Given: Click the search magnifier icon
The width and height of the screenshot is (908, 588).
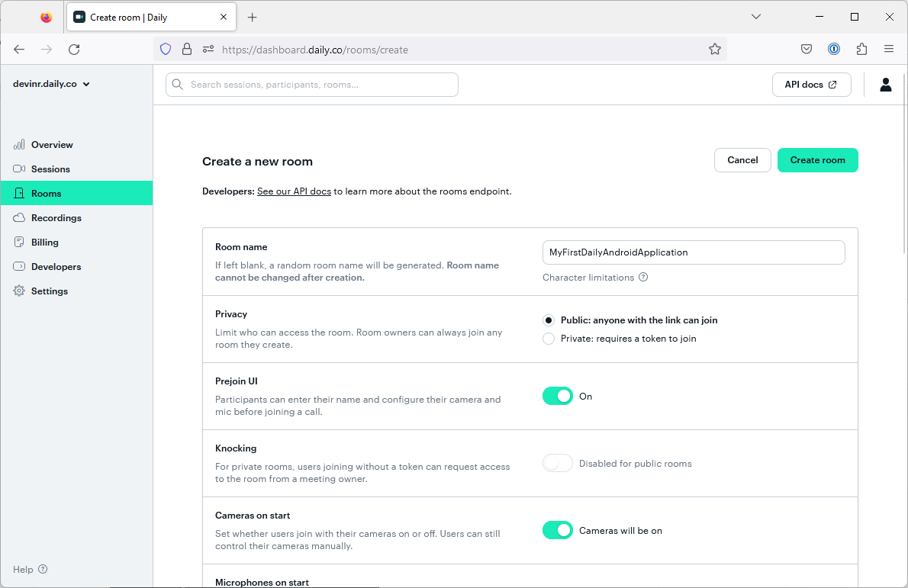Looking at the screenshot, I should tap(178, 85).
